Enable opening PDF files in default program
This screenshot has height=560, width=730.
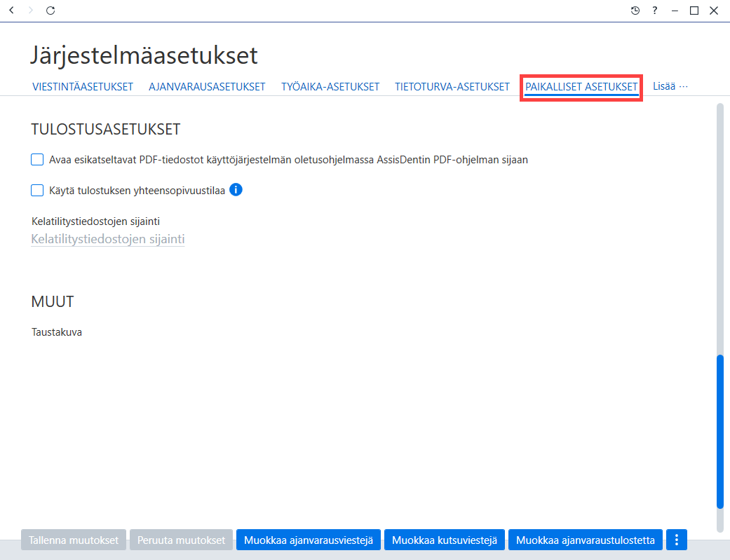37,160
